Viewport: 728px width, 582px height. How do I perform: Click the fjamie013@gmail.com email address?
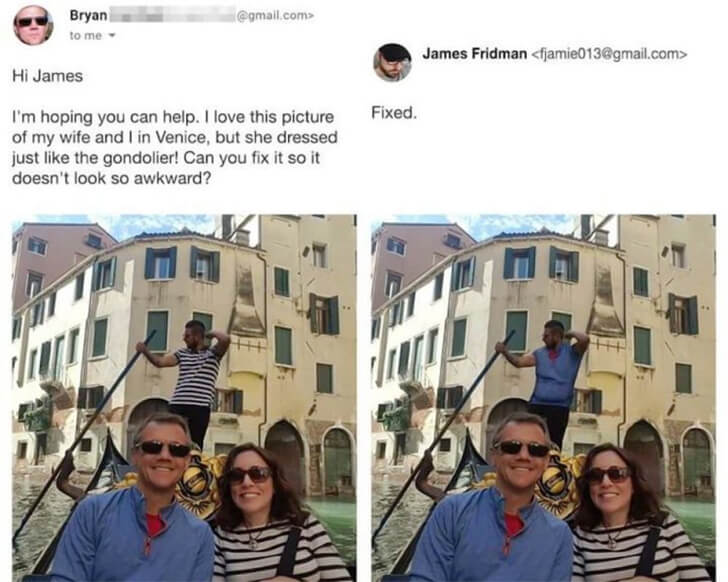(608, 54)
